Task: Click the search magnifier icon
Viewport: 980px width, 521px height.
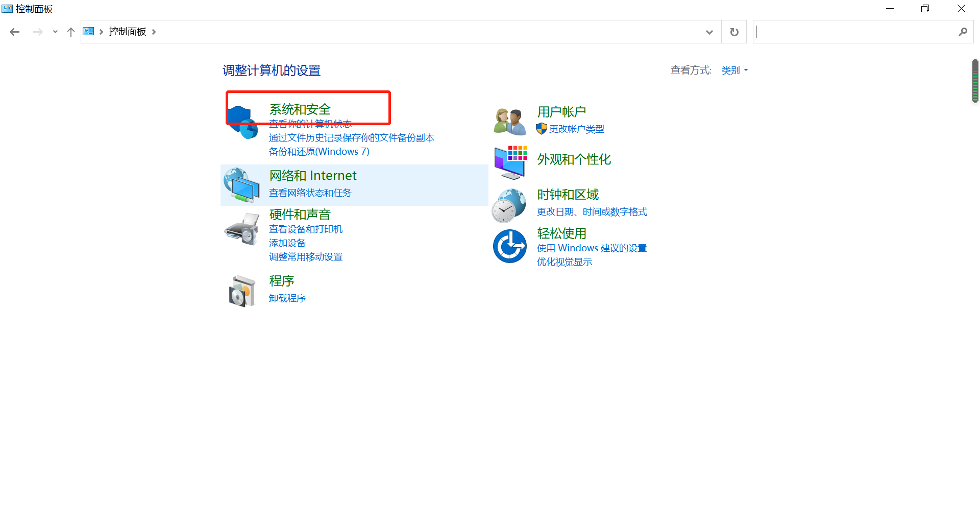Action: [963, 32]
